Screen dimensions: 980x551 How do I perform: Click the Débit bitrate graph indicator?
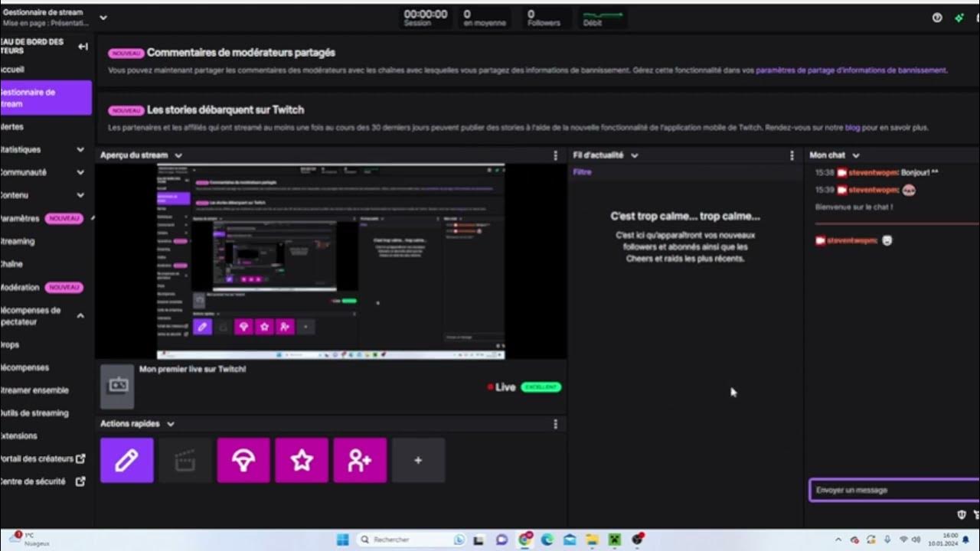(x=603, y=18)
